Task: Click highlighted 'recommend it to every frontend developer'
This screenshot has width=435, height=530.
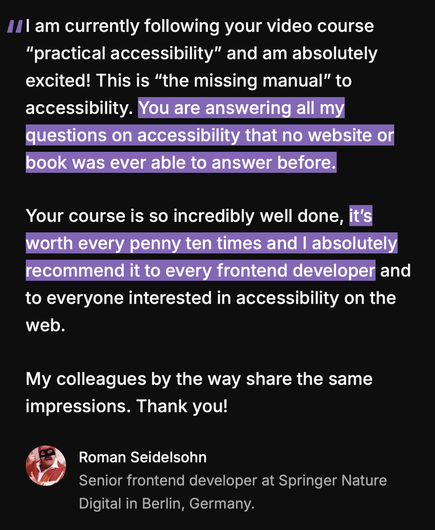Action: 200,270
